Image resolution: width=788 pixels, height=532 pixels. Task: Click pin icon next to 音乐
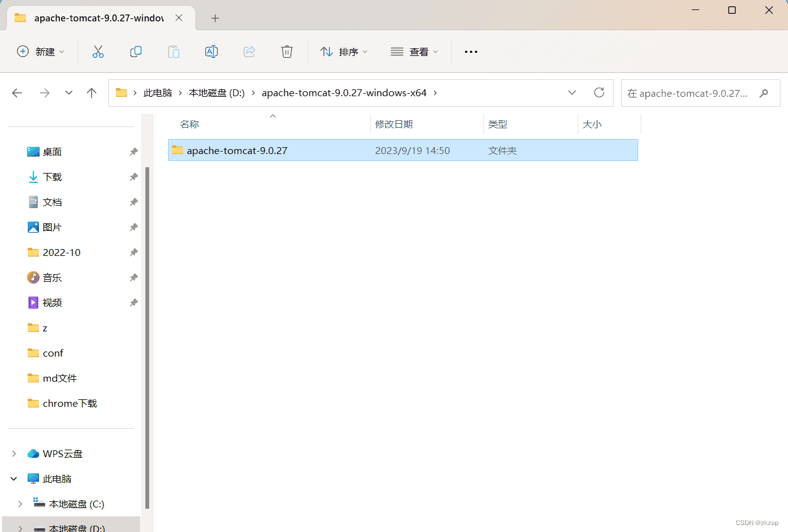tap(133, 277)
